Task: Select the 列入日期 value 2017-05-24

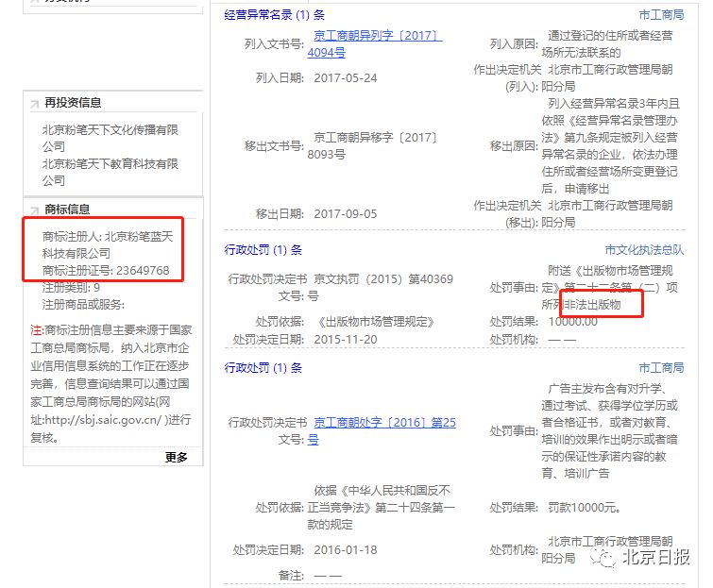Action: coord(345,78)
